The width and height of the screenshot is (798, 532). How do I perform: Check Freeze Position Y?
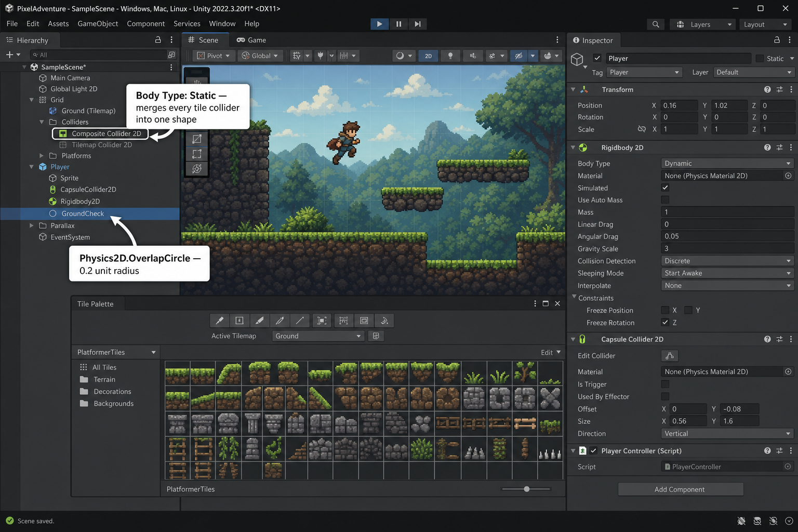coord(688,310)
